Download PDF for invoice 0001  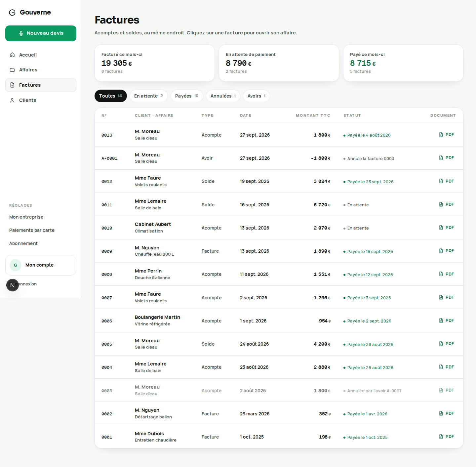click(x=446, y=437)
